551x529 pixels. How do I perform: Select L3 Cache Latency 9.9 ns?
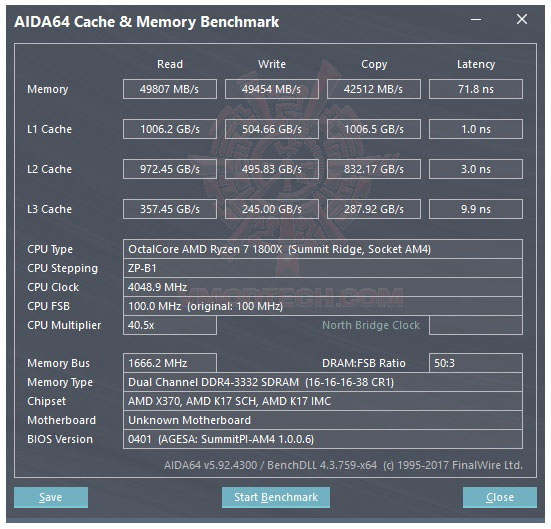pyautogui.click(x=476, y=209)
